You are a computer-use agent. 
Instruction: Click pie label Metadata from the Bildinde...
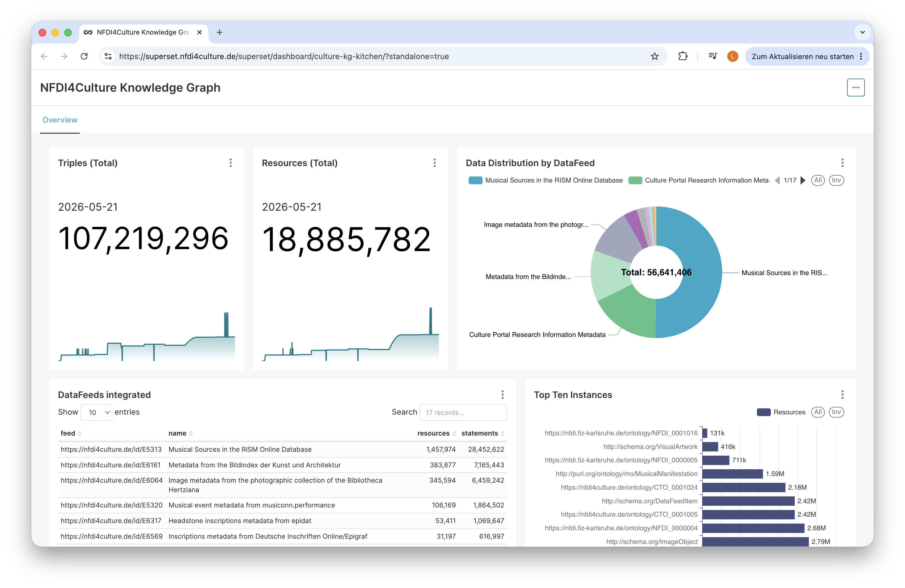click(528, 276)
